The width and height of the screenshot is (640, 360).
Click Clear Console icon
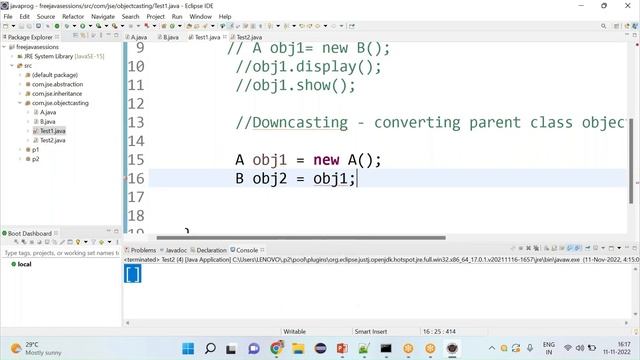pyautogui.click(x=547, y=248)
